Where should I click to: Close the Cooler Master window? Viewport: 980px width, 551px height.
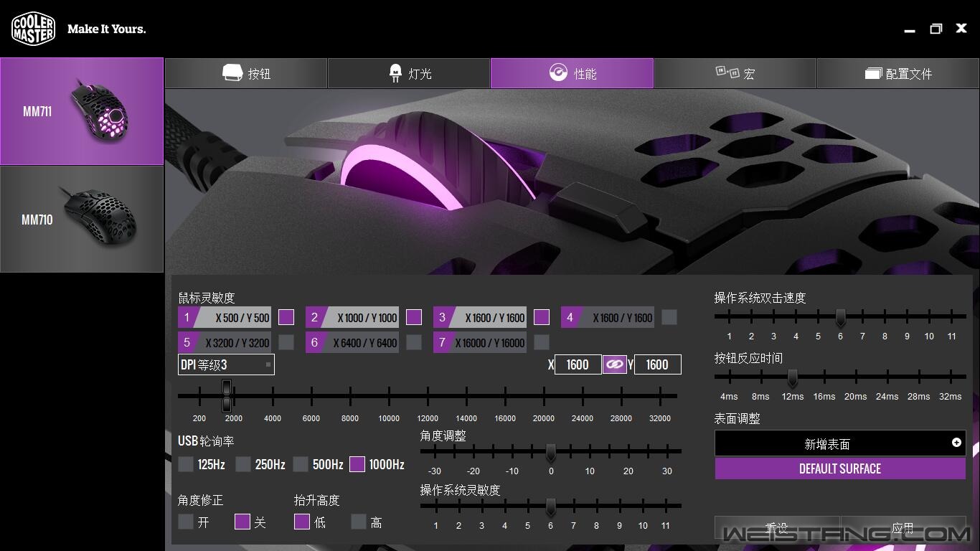point(961,28)
